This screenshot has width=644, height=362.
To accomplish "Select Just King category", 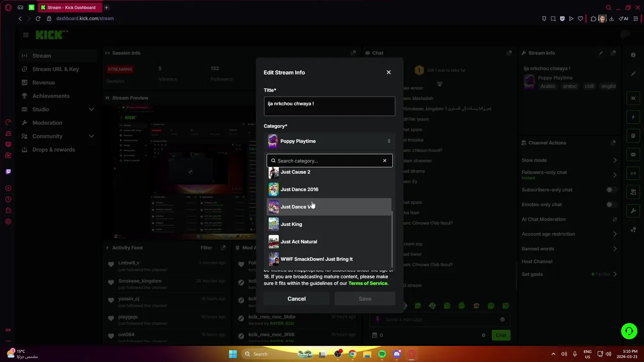I will tap(329, 224).
